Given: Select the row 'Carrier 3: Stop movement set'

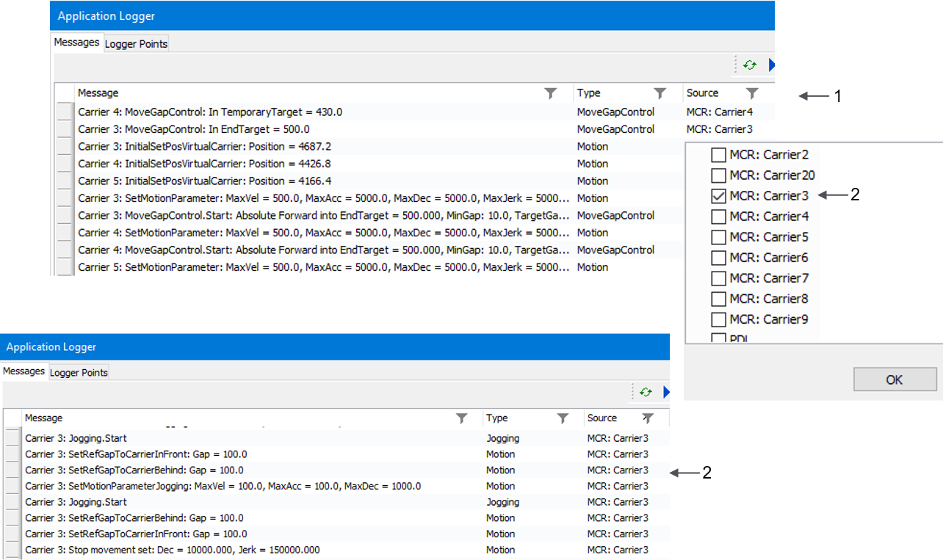Looking at the screenshot, I should pyautogui.click(x=173, y=550).
